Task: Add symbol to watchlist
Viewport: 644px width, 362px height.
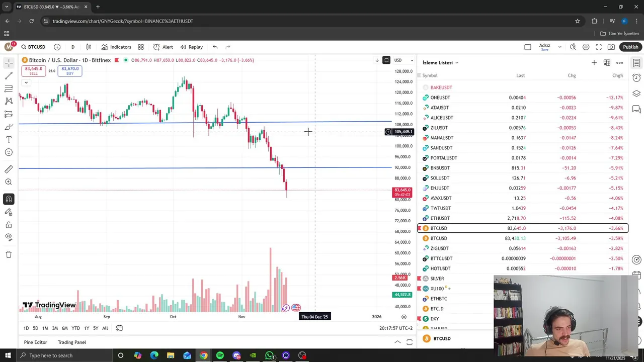Action: click(x=594, y=62)
